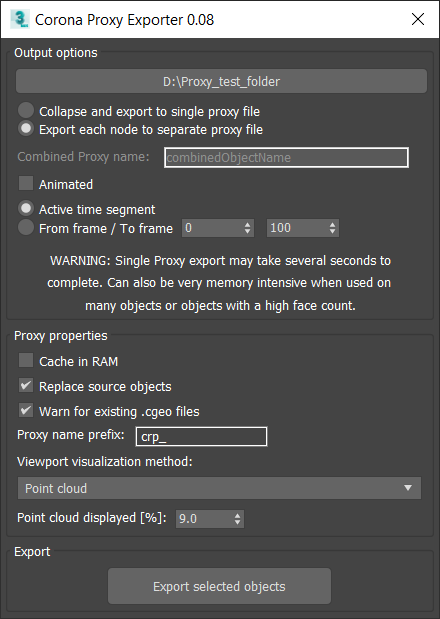Decrease the To frame spinner value
This screenshot has height=619, width=440.
333,232
